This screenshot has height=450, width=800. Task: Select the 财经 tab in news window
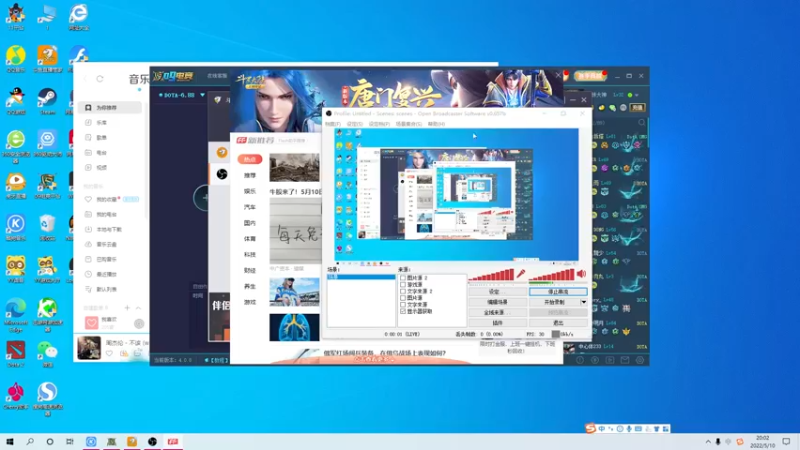(249, 270)
